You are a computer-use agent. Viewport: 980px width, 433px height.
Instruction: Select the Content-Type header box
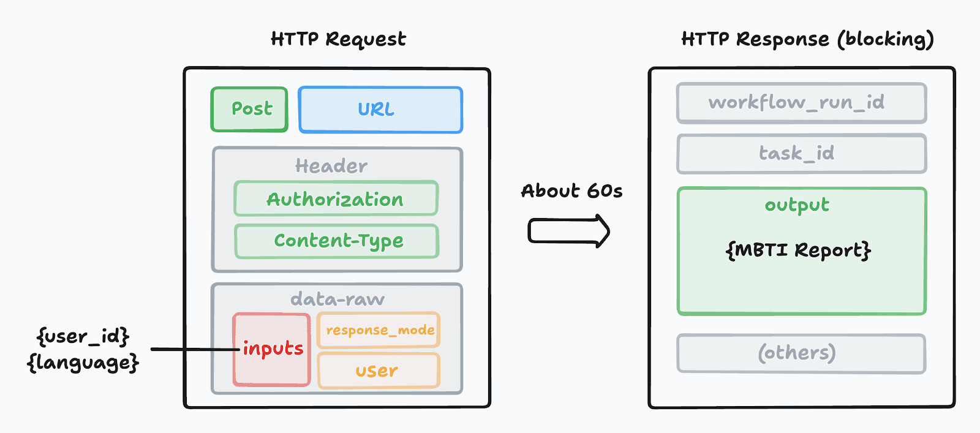tap(337, 241)
